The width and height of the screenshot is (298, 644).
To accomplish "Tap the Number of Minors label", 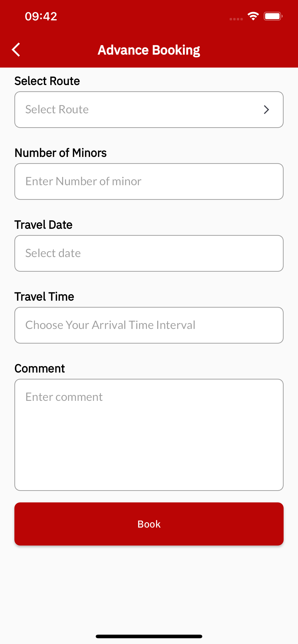I will click(x=61, y=153).
